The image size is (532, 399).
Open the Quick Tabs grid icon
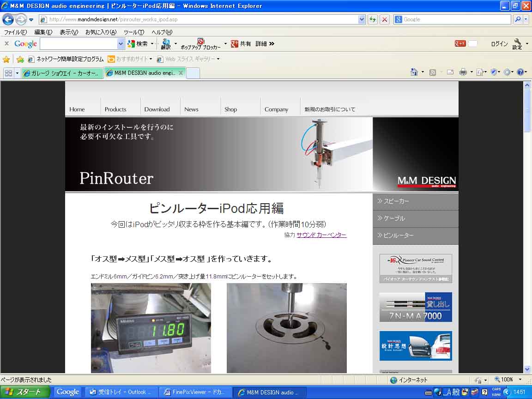coord(8,73)
